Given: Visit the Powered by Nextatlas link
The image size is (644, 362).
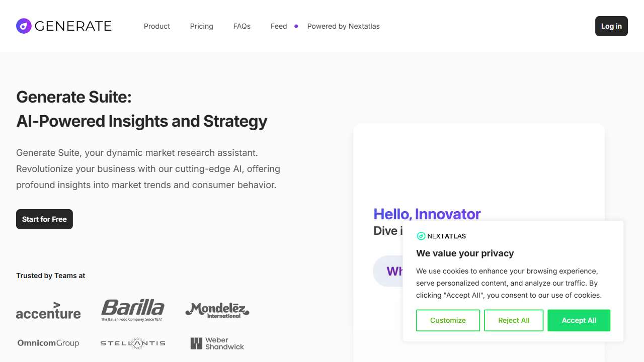Looking at the screenshot, I should point(344,26).
